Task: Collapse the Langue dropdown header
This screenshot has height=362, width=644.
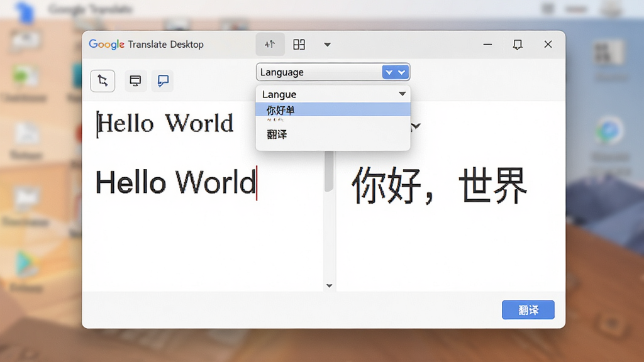Action: click(x=333, y=94)
